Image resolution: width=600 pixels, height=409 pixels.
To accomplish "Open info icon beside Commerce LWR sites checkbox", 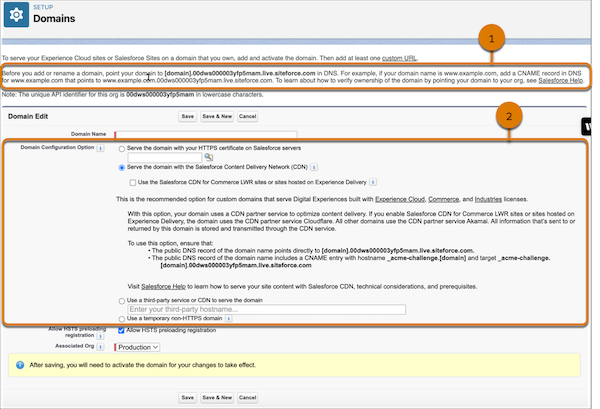I will (373, 182).
